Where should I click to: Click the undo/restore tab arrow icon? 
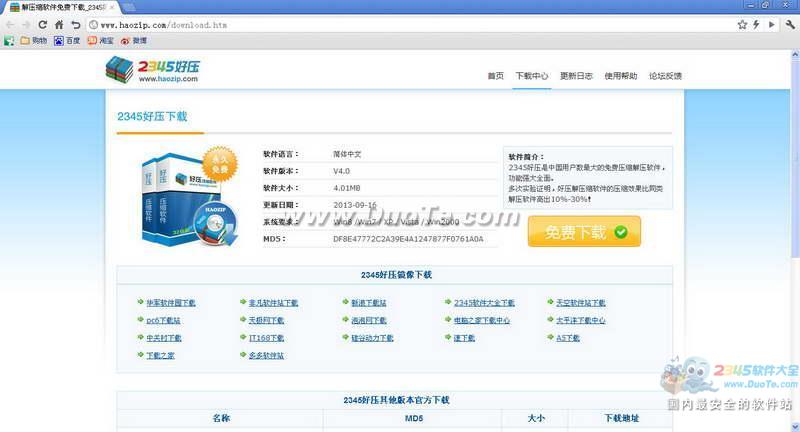[76, 24]
